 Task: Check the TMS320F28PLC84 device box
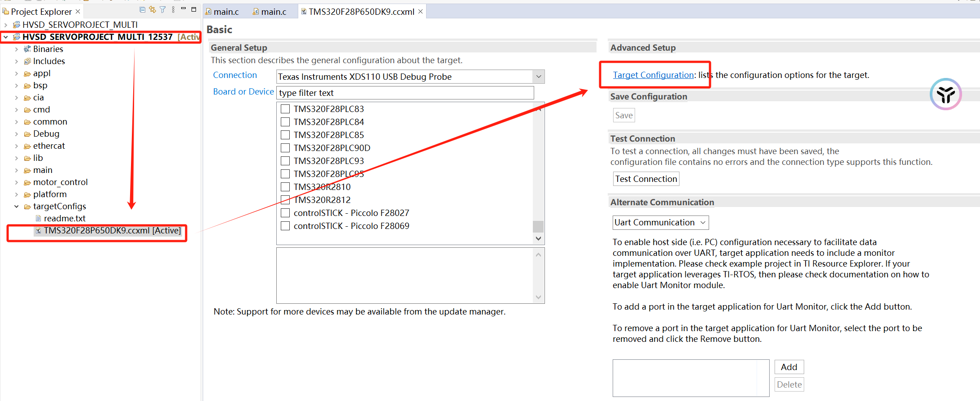285,122
